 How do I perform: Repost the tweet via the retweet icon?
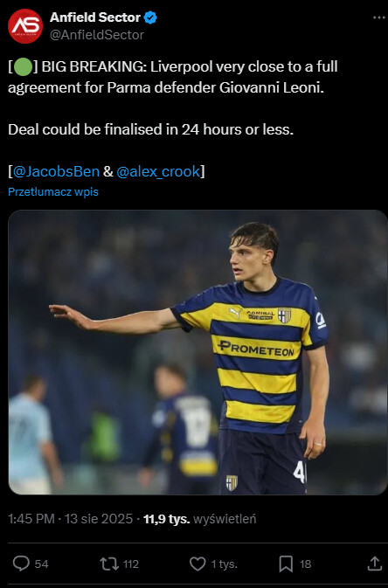pos(109,564)
